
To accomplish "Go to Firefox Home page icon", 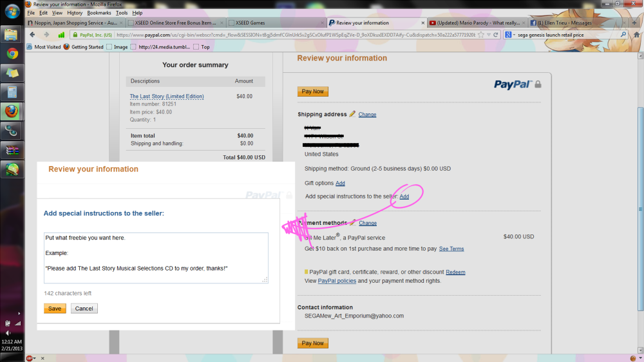I will coord(637,35).
